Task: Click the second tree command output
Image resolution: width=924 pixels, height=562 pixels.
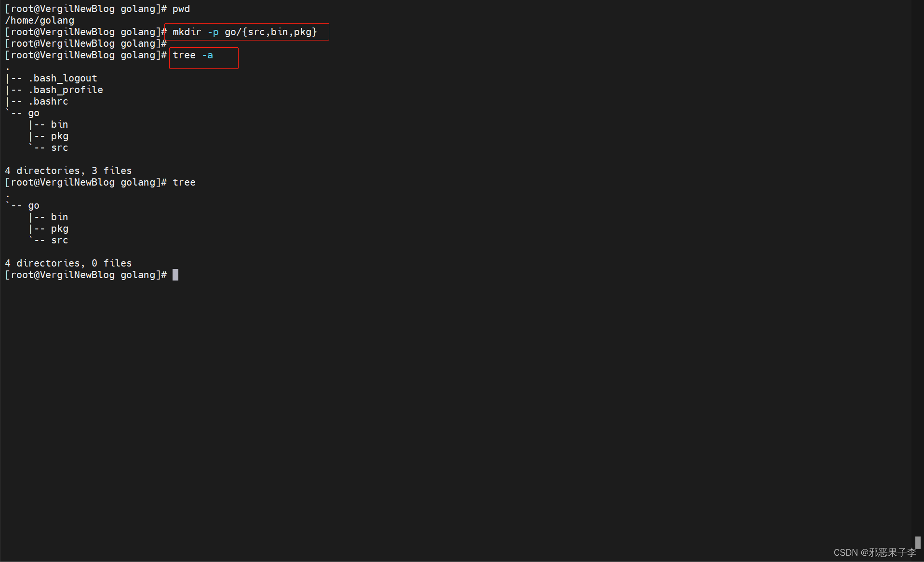Action: (x=184, y=182)
